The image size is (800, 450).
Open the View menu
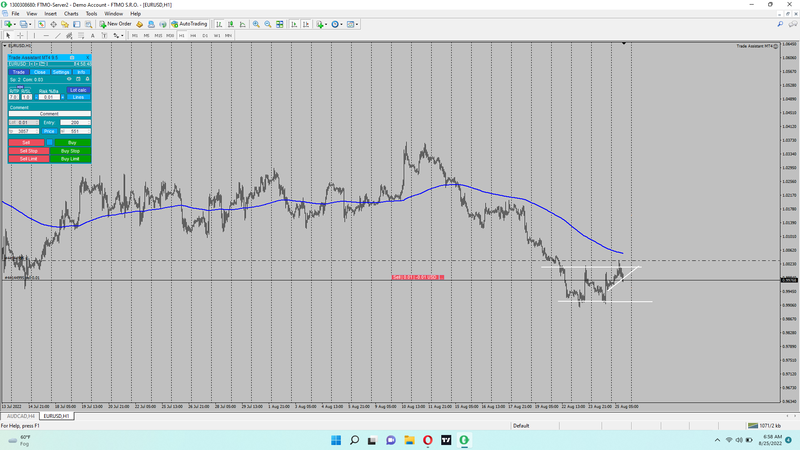coord(32,14)
